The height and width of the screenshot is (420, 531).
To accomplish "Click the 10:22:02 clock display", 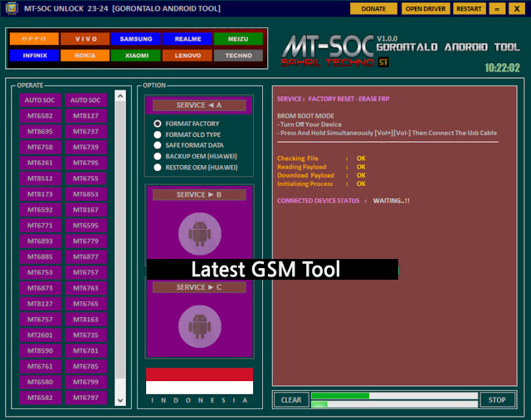I will point(502,68).
